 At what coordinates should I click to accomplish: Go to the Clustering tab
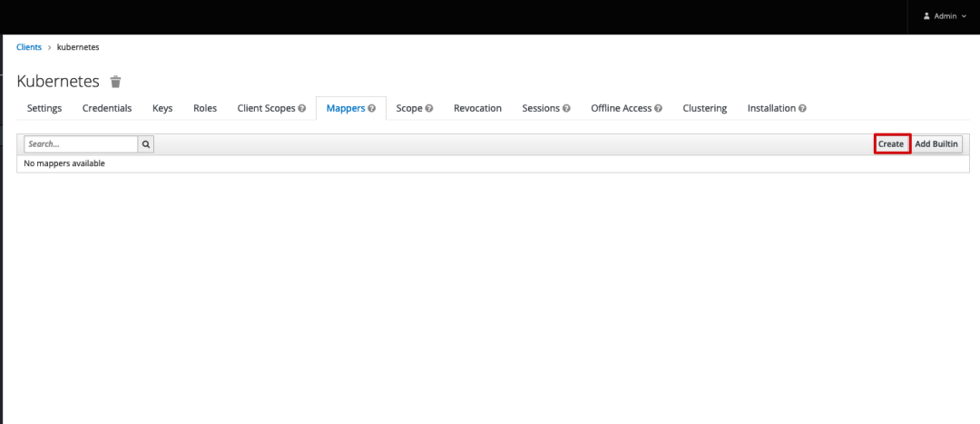[x=704, y=108]
